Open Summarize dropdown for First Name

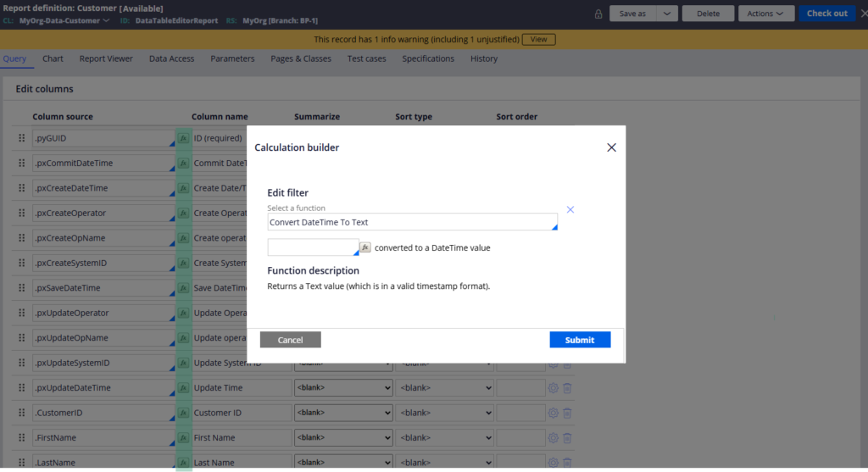(x=343, y=438)
